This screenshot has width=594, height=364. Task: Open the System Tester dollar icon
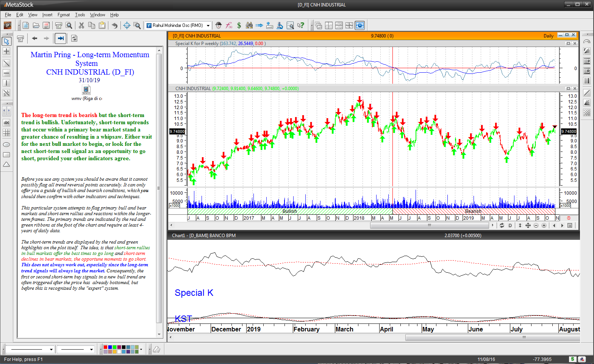click(x=239, y=25)
